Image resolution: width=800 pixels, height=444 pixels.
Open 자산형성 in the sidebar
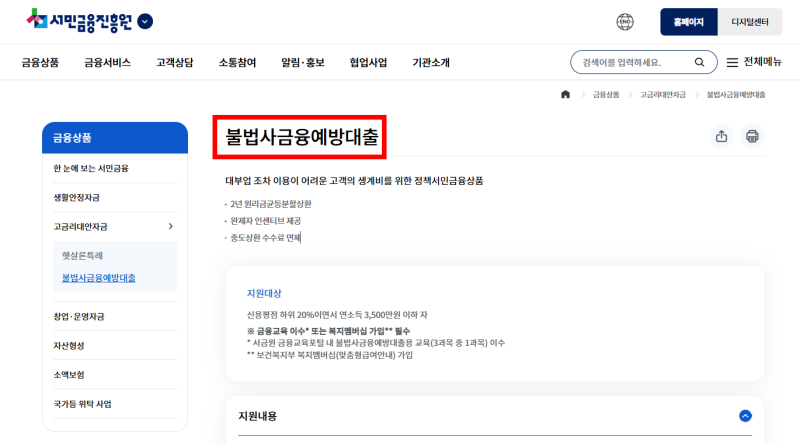coord(68,346)
